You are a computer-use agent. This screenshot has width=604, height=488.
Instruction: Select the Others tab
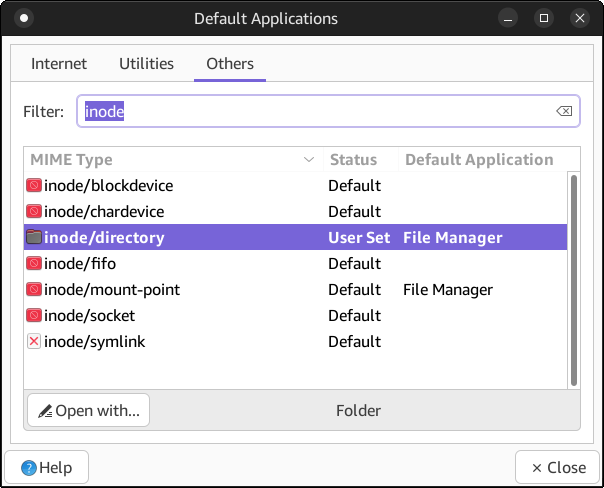click(x=230, y=64)
